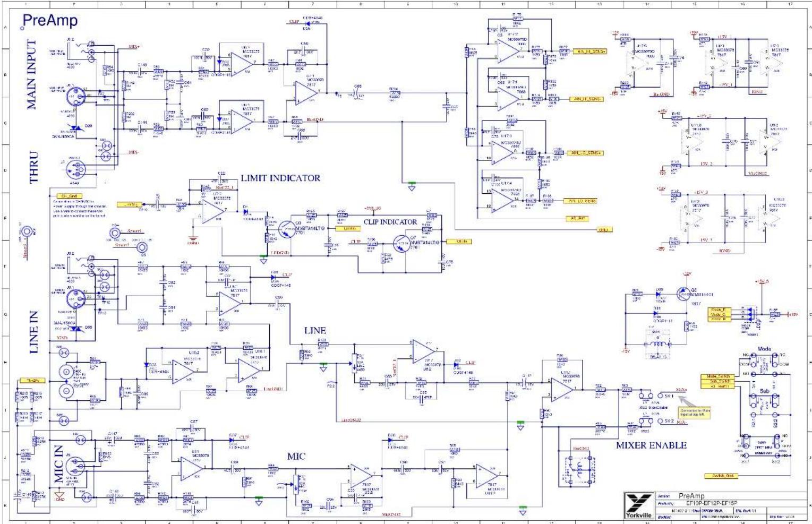Screen dimensions: 812x524
Task: Click the MMBTA14LT transistor symbol beside CLIP INDICATOR
Action: (401, 244)
